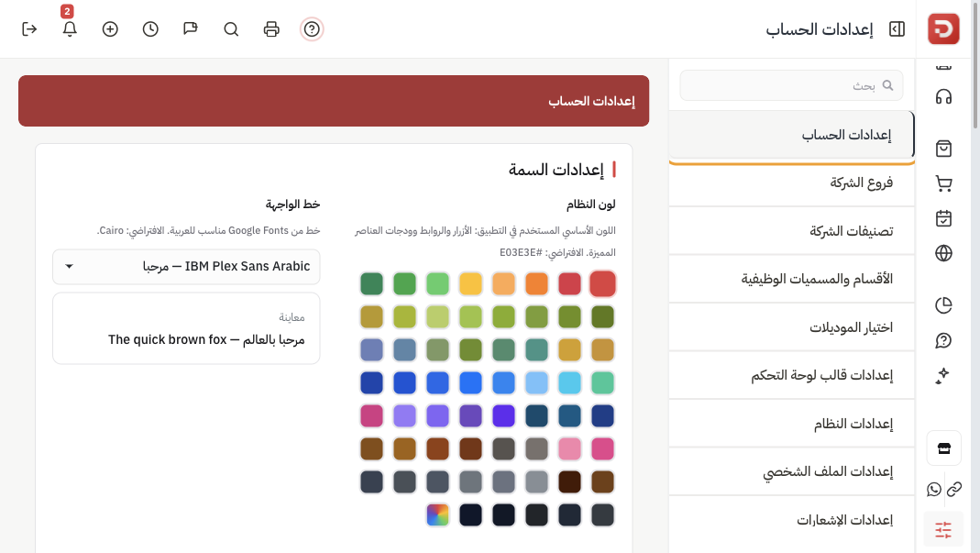Open اختيار الموديلات menu item

click(x=791, y=327)
